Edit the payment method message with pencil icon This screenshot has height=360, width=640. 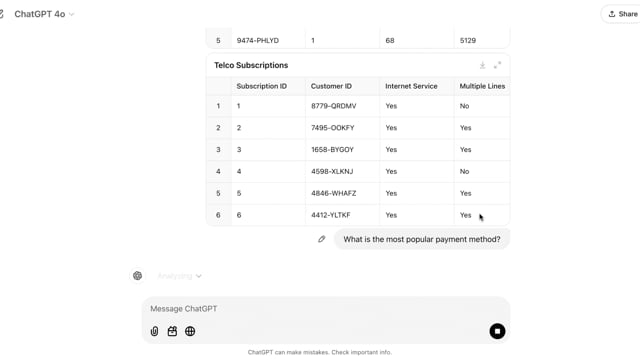point(322,239)
